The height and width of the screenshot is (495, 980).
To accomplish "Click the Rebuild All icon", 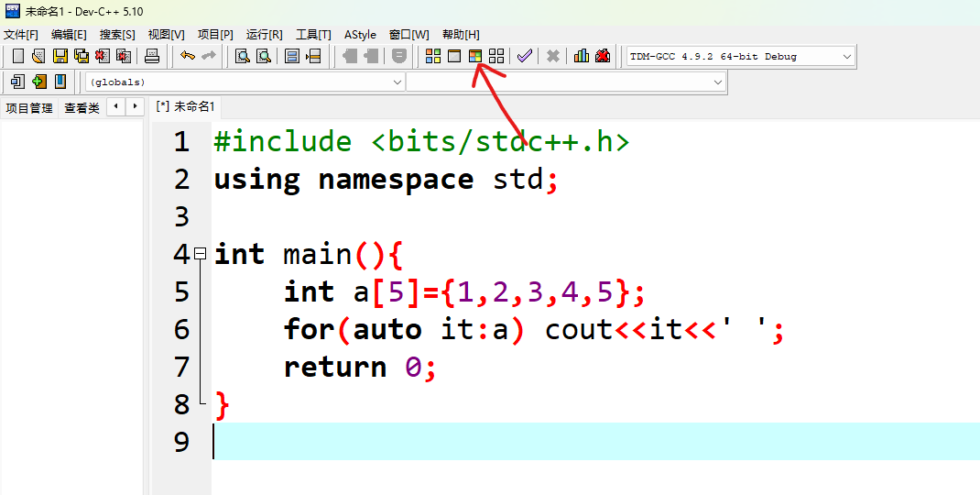I will click(496, 56).
